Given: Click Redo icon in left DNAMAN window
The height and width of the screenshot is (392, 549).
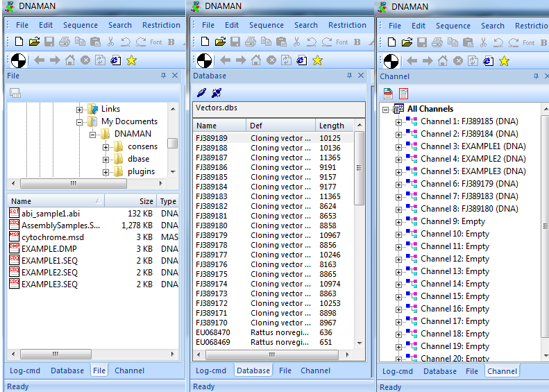Looking at the screenshot, I should (141, 42).
